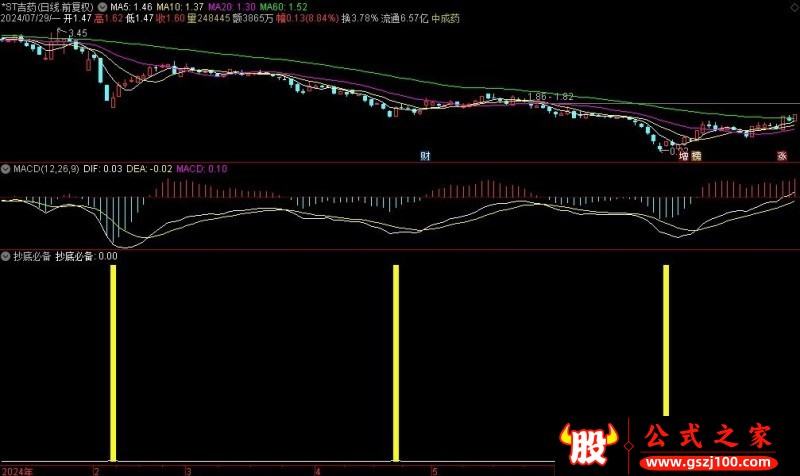Click the 量248445 volume value

click(207, 18)
